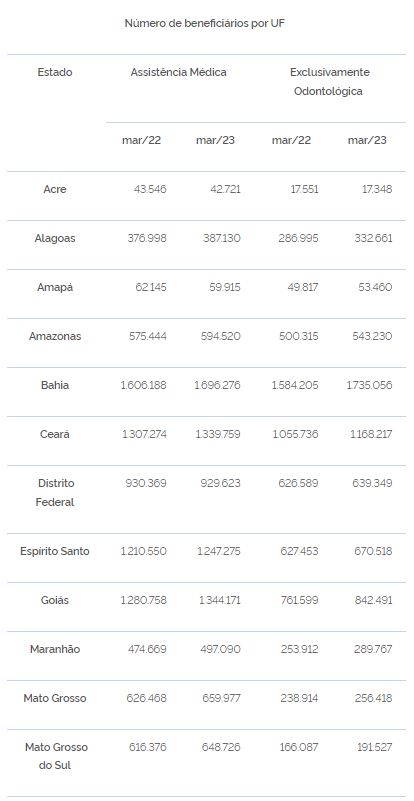This screenshot has width=414, height=801.
Task: Click Bahia value 1.606.188
Action: point(144,385)
